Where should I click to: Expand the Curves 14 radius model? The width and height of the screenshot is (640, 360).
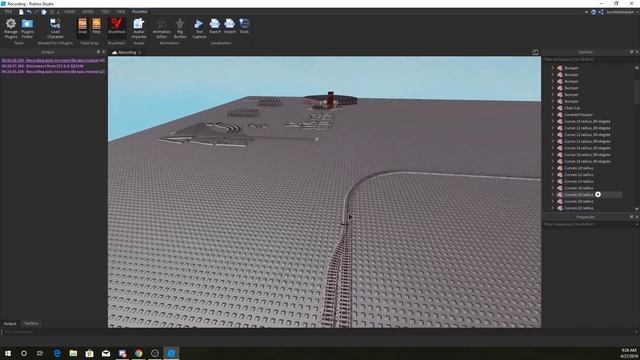tap(553, 181)
